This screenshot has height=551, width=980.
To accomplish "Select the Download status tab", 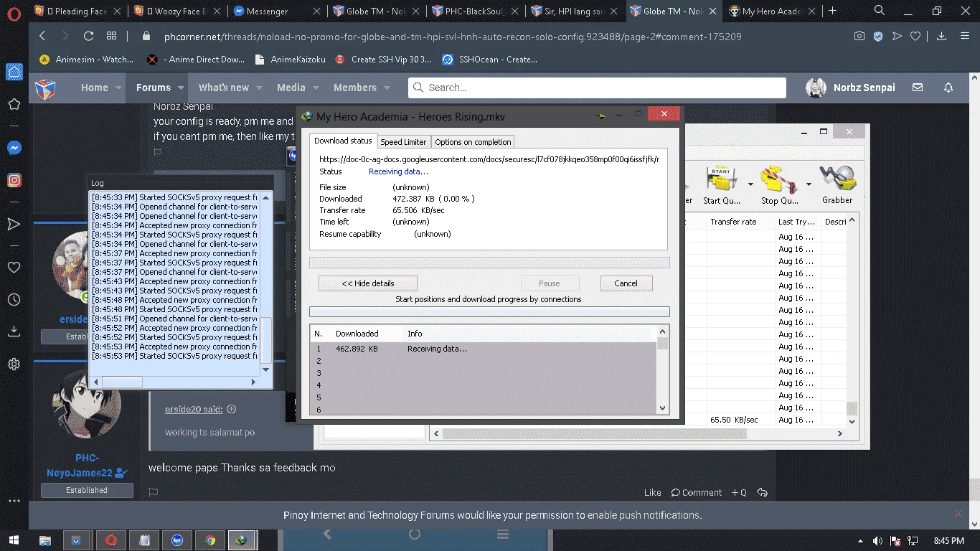I will click(x=344, y=141).
